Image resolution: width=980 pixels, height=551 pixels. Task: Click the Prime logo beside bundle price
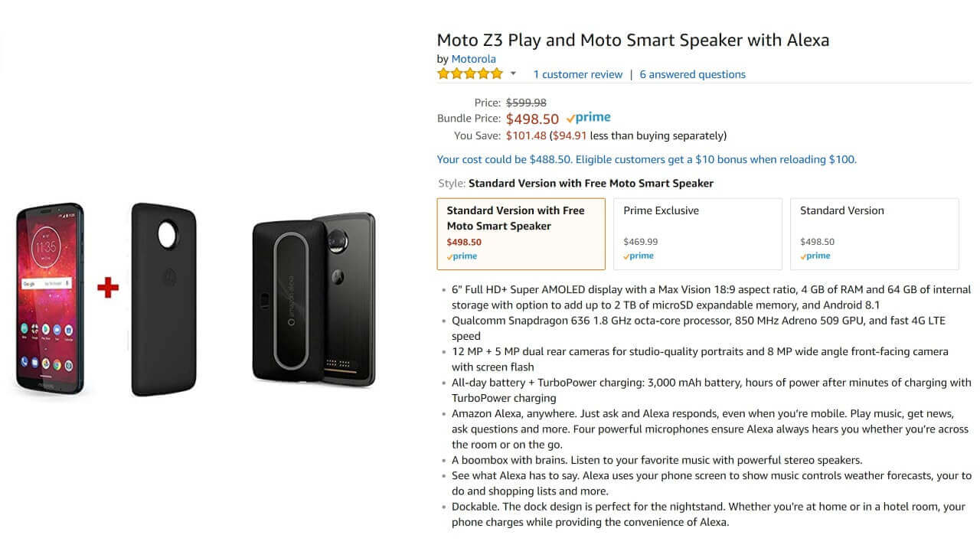click(588, 118)
